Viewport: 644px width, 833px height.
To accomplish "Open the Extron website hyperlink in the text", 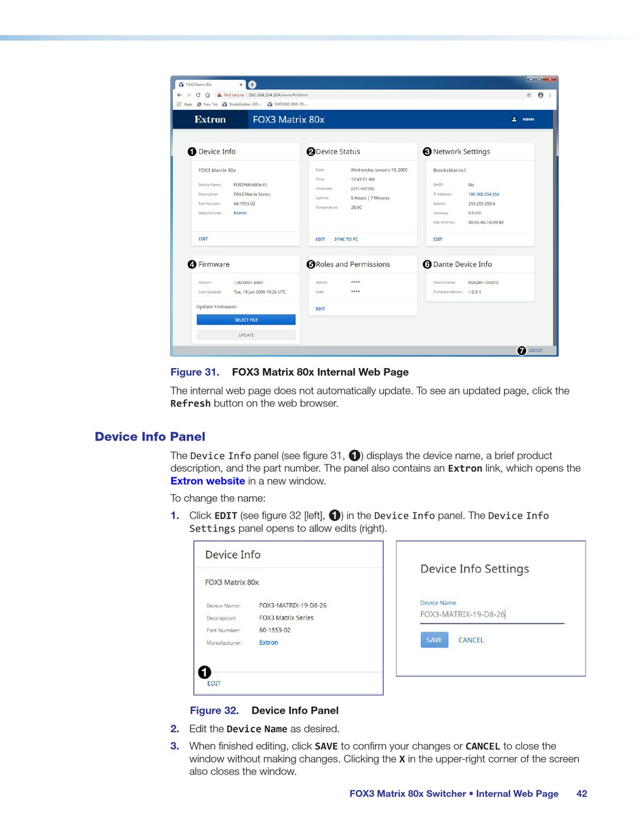I will click(x=207, y=481).
